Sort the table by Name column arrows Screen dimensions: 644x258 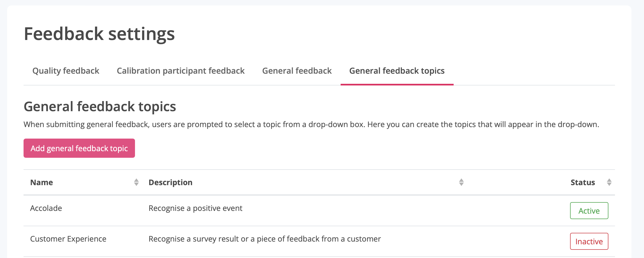pyautogui.click(x=136, y=182)
